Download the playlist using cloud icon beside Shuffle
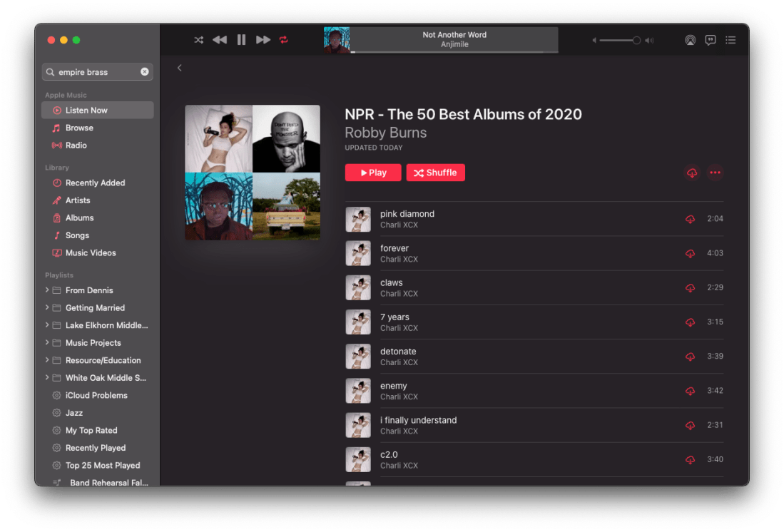Image resolution: width=784 pixels, height=532 pixels. [x=691, y=173]
